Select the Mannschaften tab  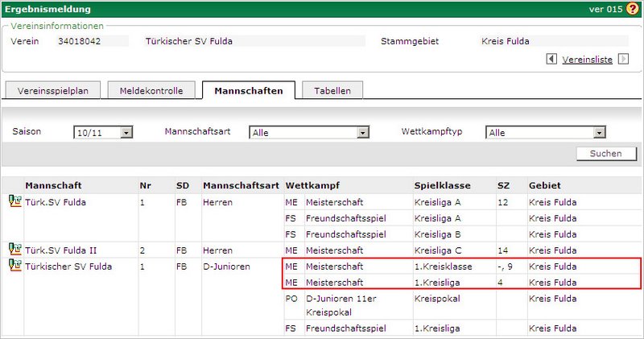248,90
